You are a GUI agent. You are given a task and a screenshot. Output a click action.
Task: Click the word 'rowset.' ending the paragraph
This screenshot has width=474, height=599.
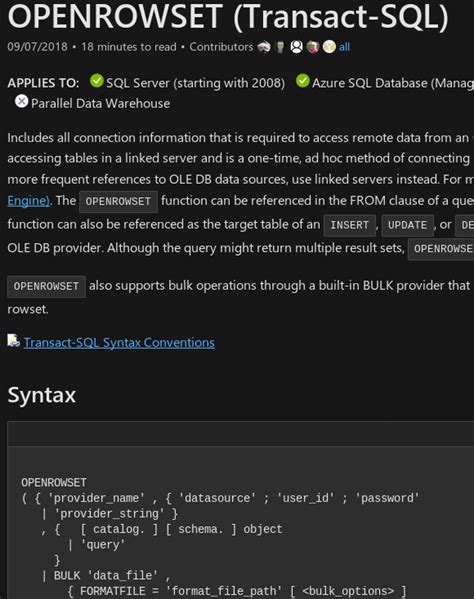point(28,309)
